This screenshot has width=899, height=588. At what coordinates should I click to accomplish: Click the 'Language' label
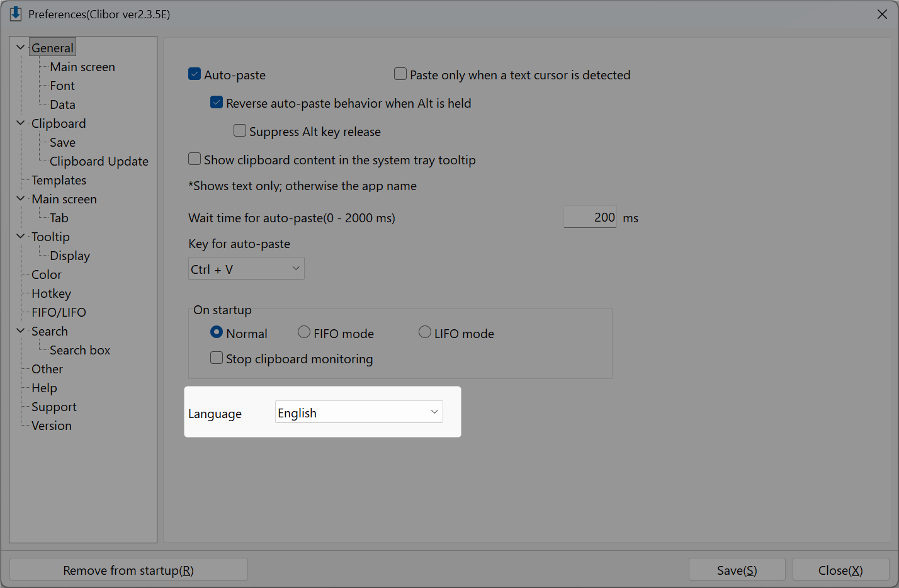(x=215, y=414)
